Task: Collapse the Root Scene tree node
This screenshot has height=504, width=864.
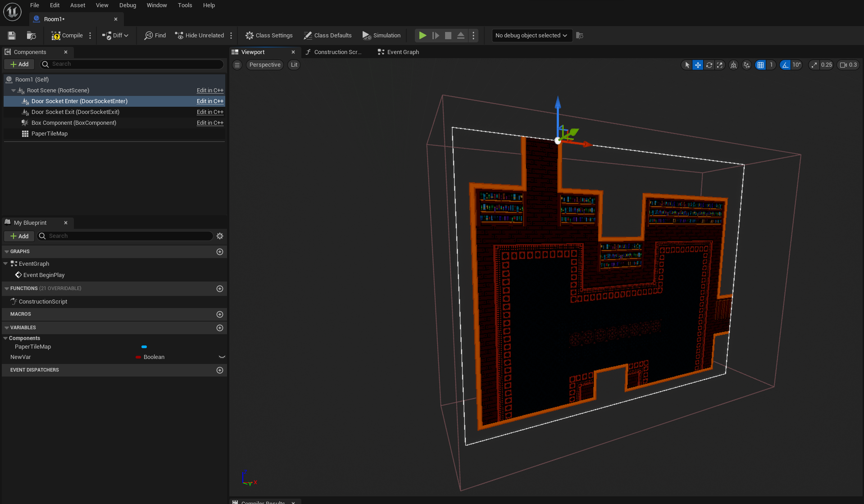Action: [14, 91]
